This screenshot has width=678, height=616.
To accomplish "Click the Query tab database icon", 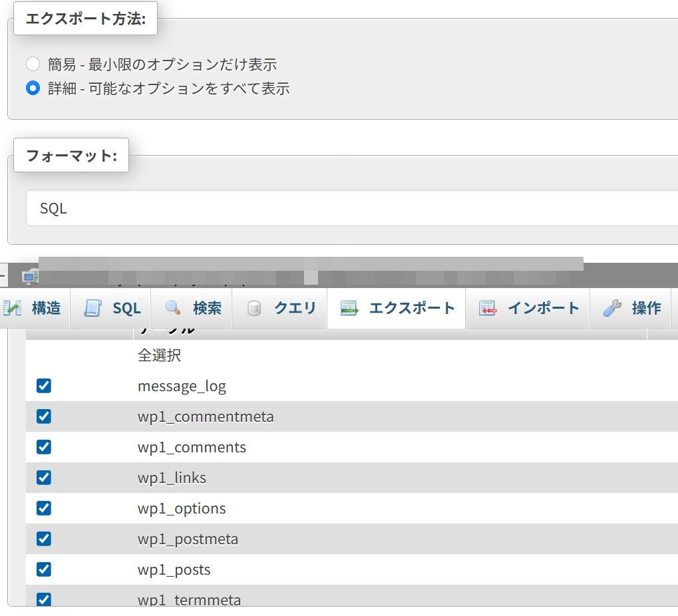I will tap(254, 308).
